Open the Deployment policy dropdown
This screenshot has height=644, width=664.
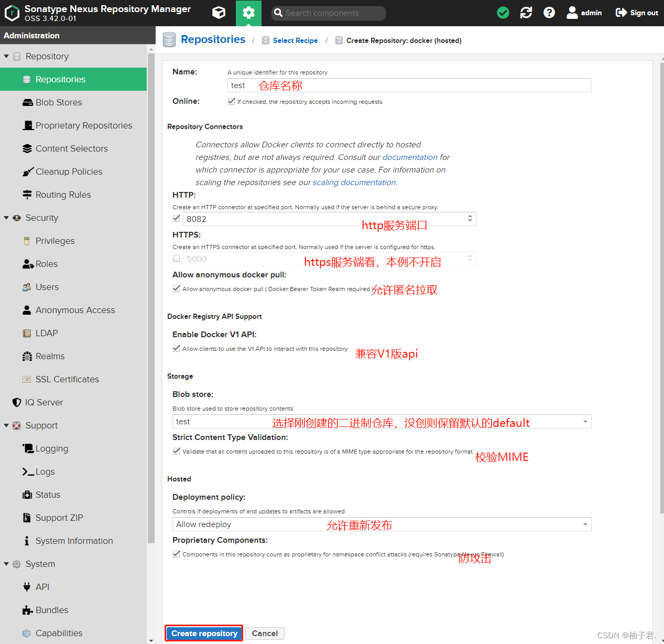(x=585, y=524)
